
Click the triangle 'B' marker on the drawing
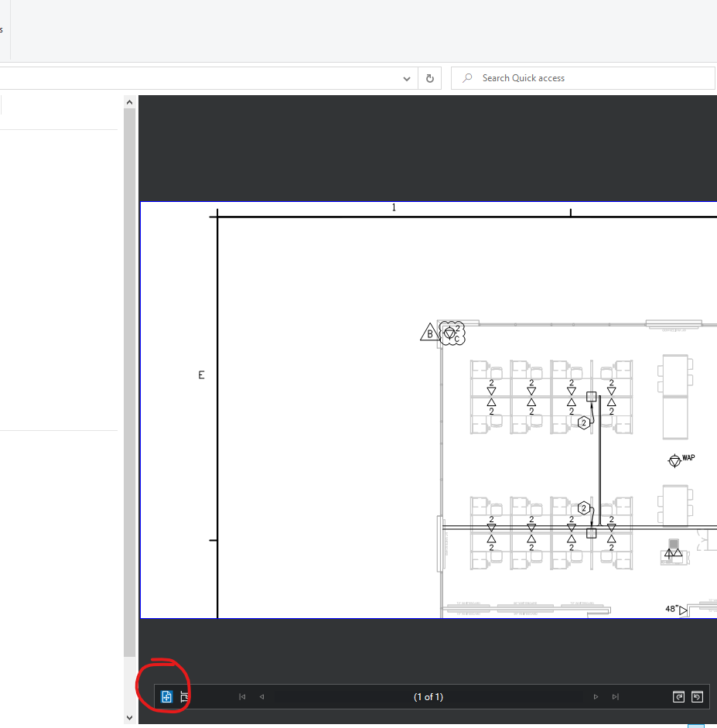click(x=429, y=333)
